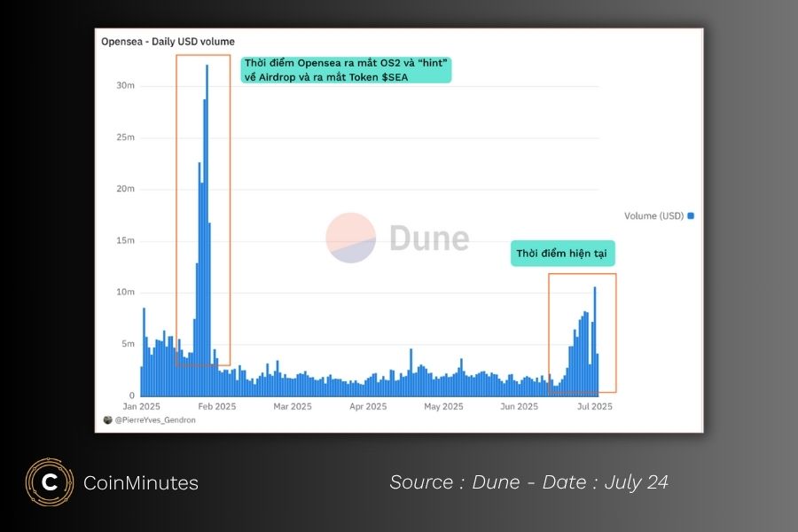Click the July bar peaking above 10m
This screenshot has width=798, height=532.
pos(595,341)
